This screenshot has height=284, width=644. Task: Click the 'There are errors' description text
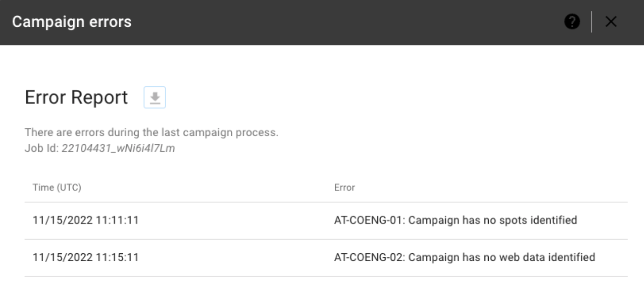coord(151,132)
